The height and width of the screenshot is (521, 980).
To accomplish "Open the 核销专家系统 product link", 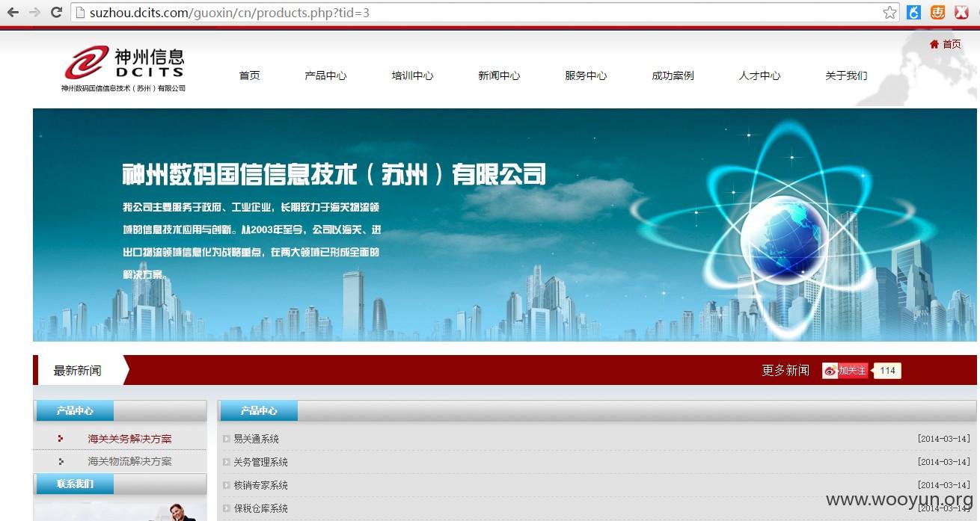I will (260, 485).
